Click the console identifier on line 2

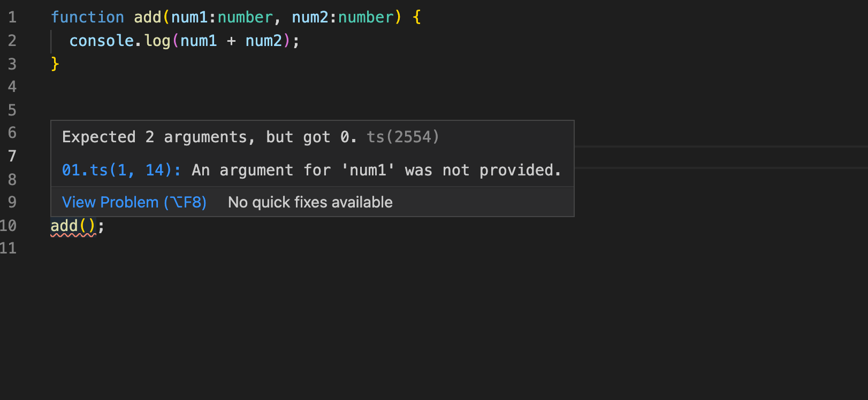102,41
